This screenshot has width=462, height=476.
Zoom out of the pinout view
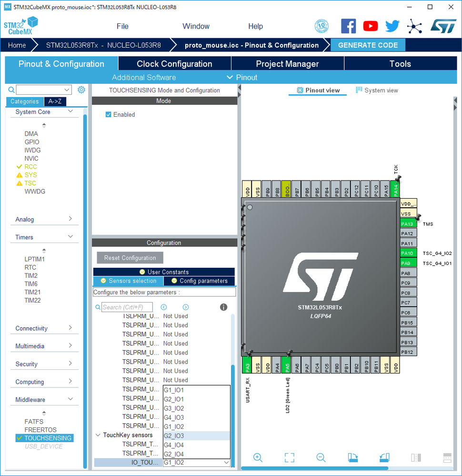pos(321,457)
